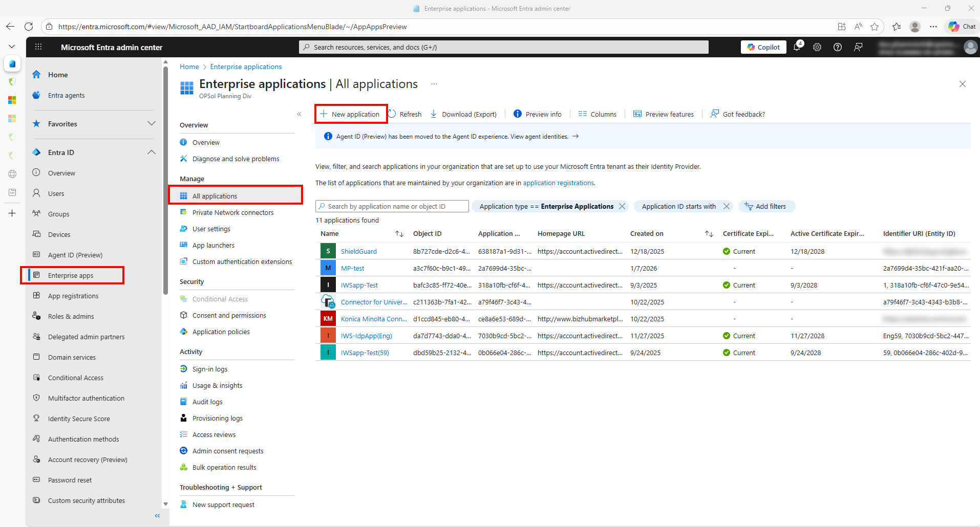
Task: Open the notifications bell icon
Action: click(797, 47)
